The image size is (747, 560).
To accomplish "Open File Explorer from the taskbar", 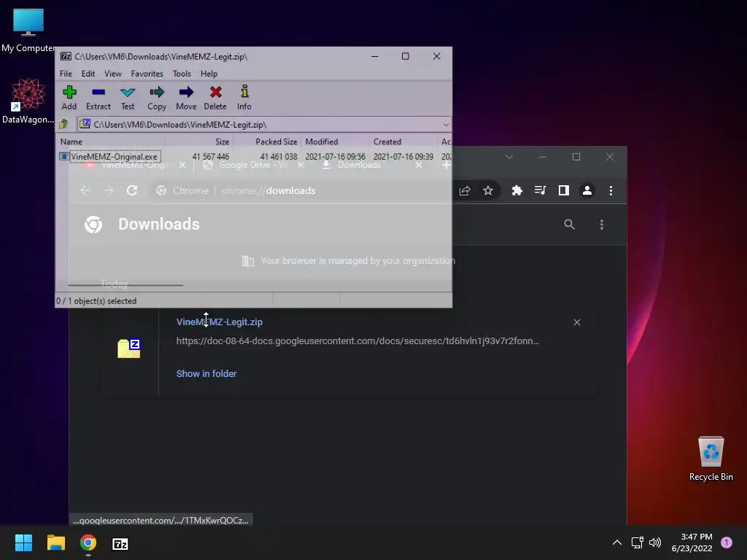I will click(55, 542).
